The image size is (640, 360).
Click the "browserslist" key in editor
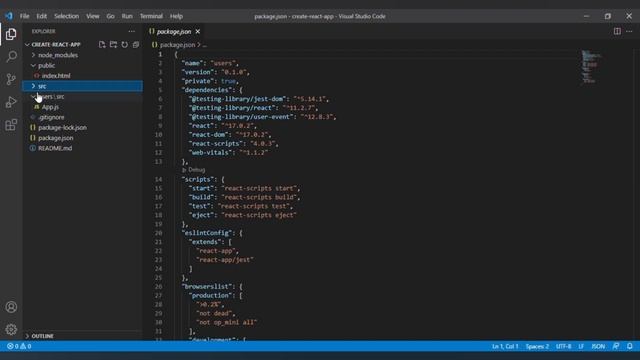coord(207,287)
